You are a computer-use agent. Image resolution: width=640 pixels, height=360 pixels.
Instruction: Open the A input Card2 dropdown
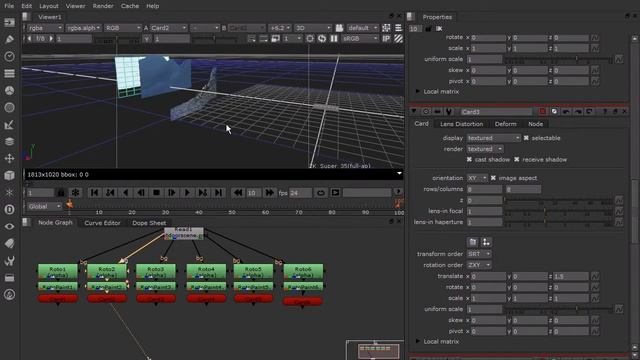coord(168,28)
